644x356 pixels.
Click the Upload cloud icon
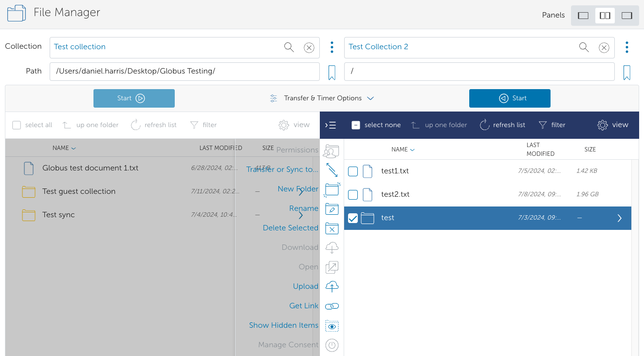[332, 287]
